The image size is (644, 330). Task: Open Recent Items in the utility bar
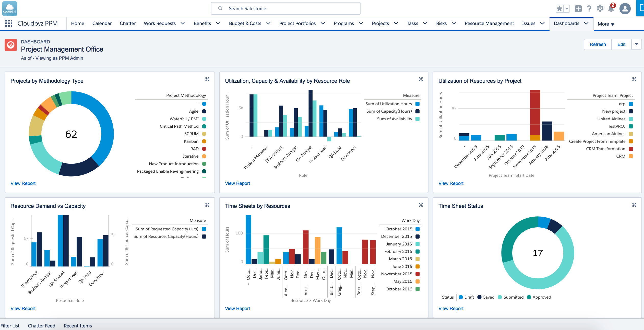coord(78,326)
